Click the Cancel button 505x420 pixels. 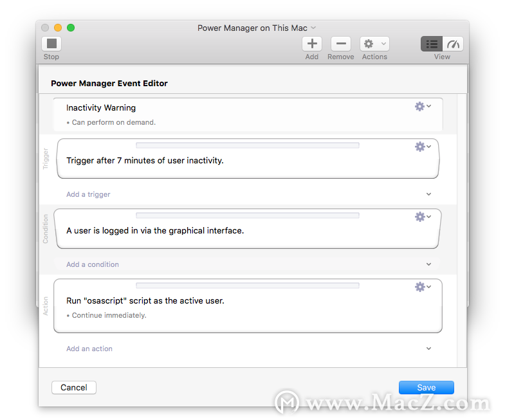(x=74, y=387)
